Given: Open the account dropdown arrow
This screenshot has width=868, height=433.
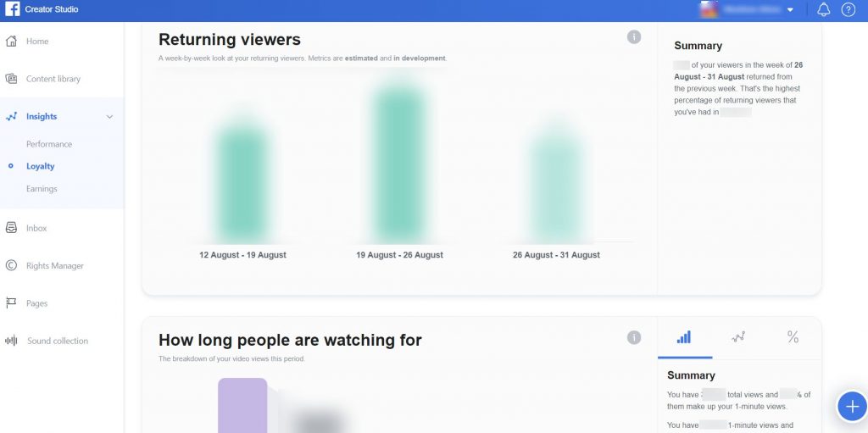Looking at the screenshot, I should pos(790,10).
